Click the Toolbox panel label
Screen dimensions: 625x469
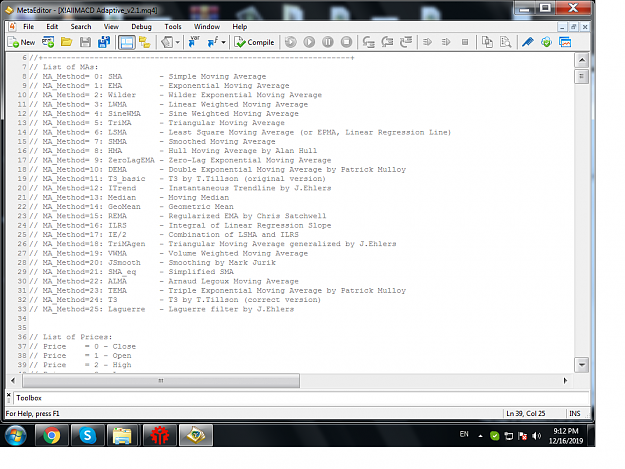pyautogui.click(x=29, y=398)
